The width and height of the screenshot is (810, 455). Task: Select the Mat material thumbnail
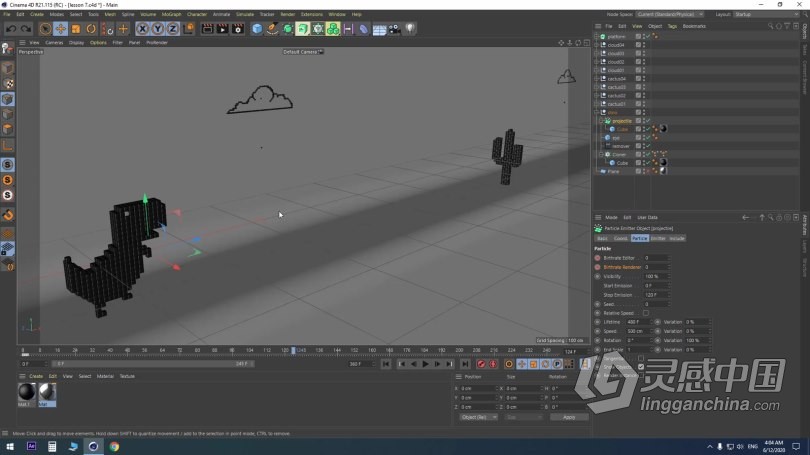pos(47,393)
